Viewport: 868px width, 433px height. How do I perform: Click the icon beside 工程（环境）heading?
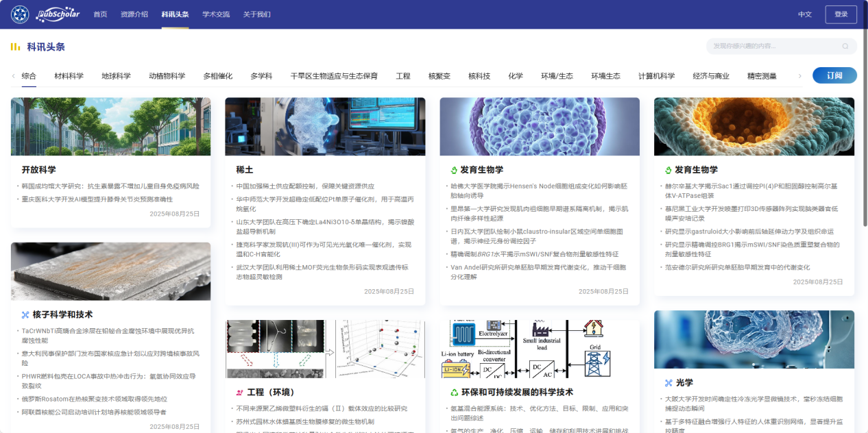[x=239, y=393]
